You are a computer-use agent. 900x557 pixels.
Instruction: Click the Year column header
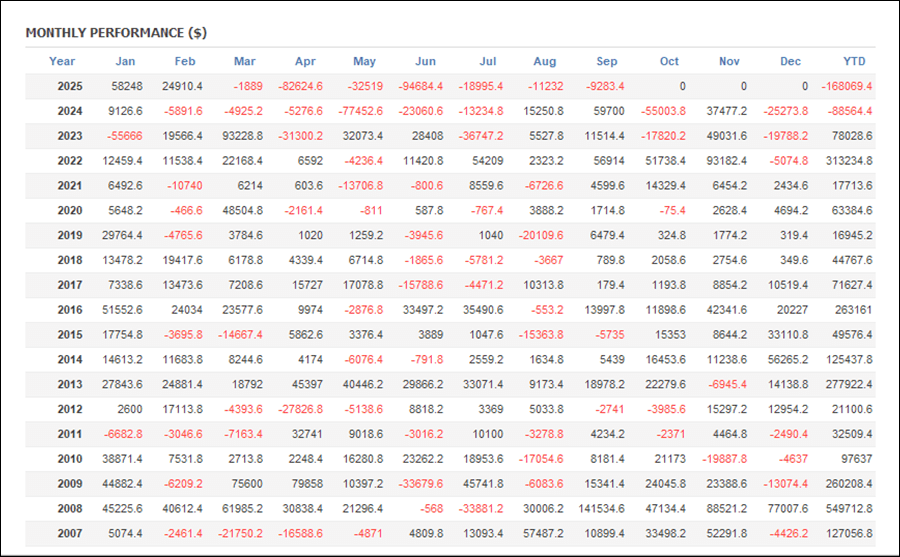point(62,62)
